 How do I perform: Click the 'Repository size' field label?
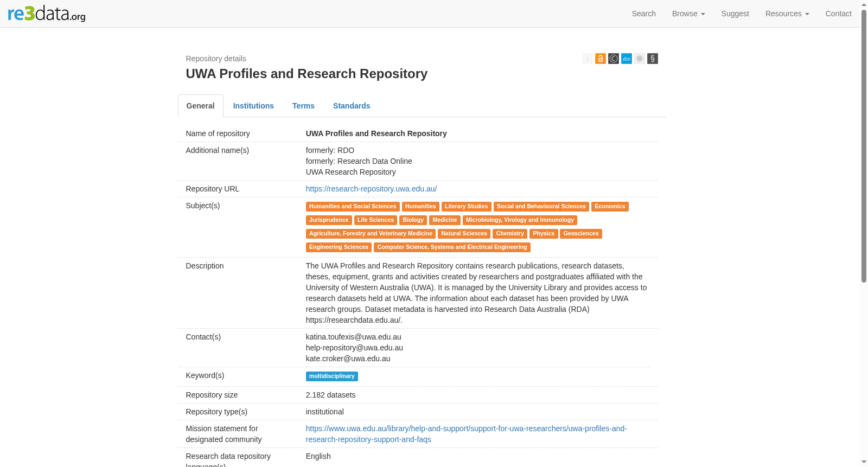coord(212,395)
